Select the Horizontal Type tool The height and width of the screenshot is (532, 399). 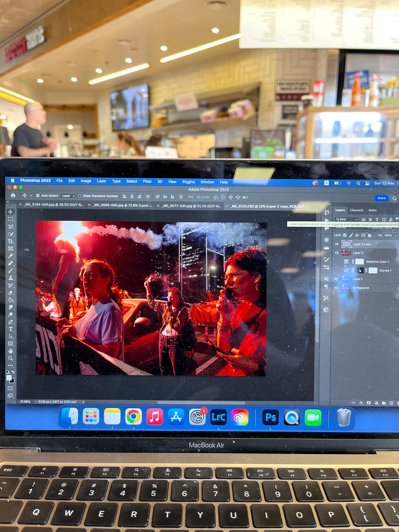click(x=11, y=329)
